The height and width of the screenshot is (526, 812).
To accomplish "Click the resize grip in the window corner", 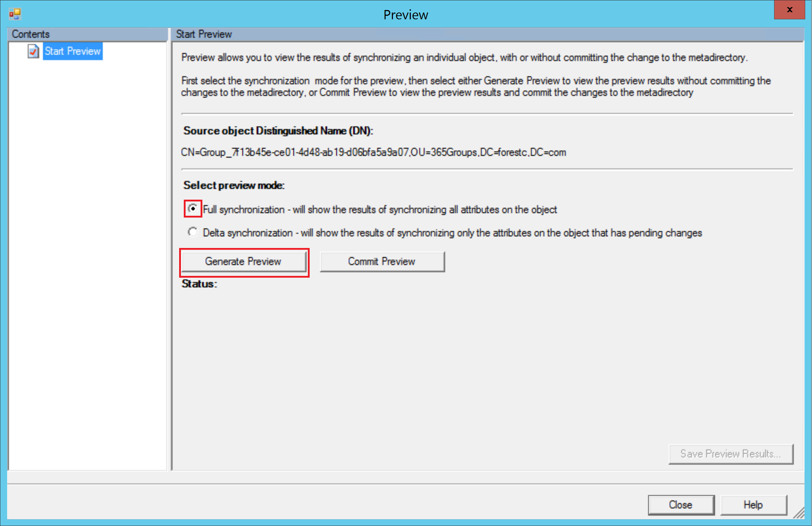I will tap(799, 513).
